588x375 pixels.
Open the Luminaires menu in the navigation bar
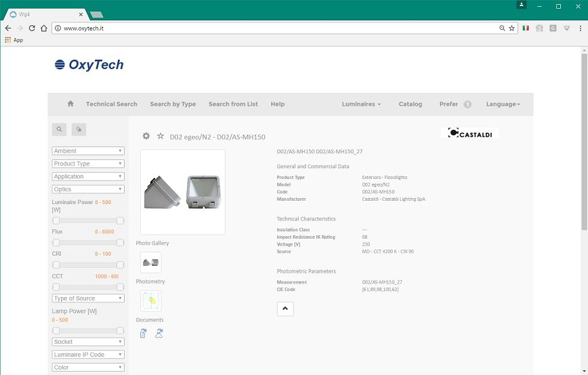(x=361, y=104)
